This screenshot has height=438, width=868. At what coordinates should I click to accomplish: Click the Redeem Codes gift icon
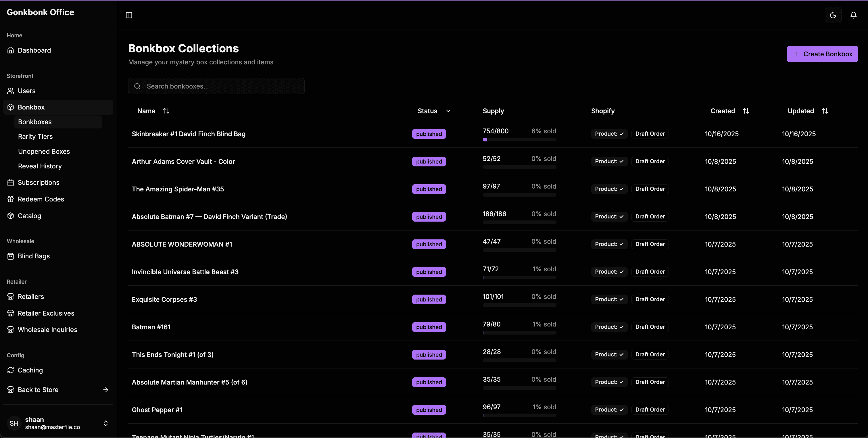[x=11, y=199]
